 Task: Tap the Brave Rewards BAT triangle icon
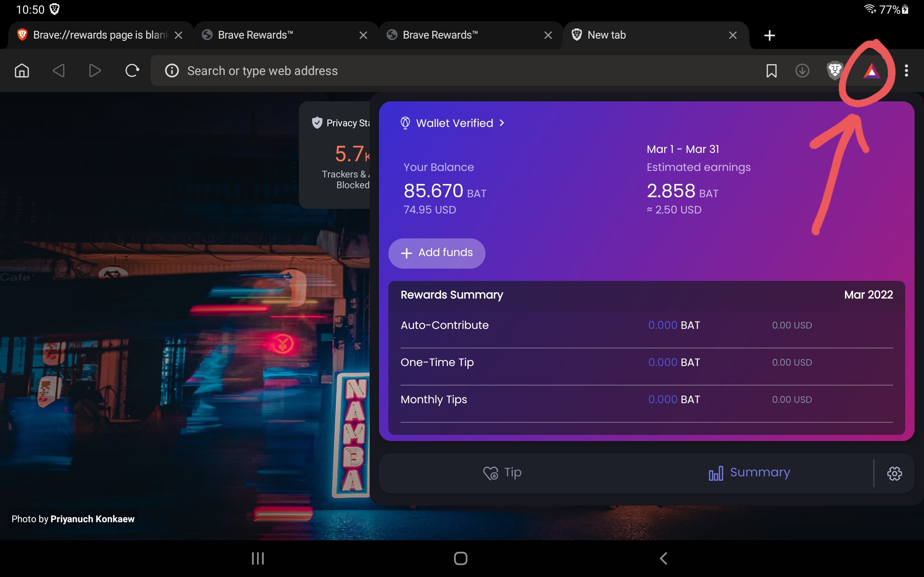(x=871, y=71)
